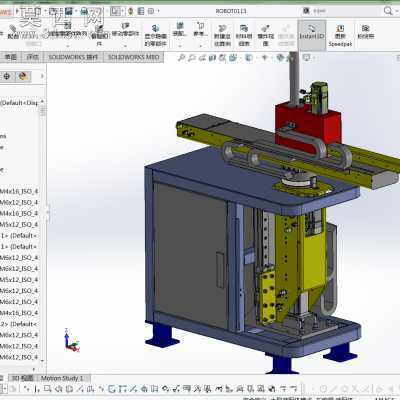
Task: Click the Select arrow tool at top
Action: coord(115,11)
